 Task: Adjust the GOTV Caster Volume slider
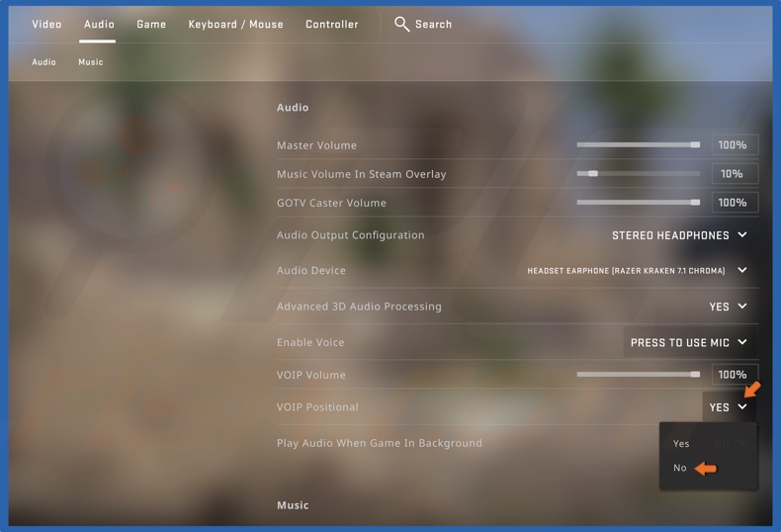click(x=638, y=203)
